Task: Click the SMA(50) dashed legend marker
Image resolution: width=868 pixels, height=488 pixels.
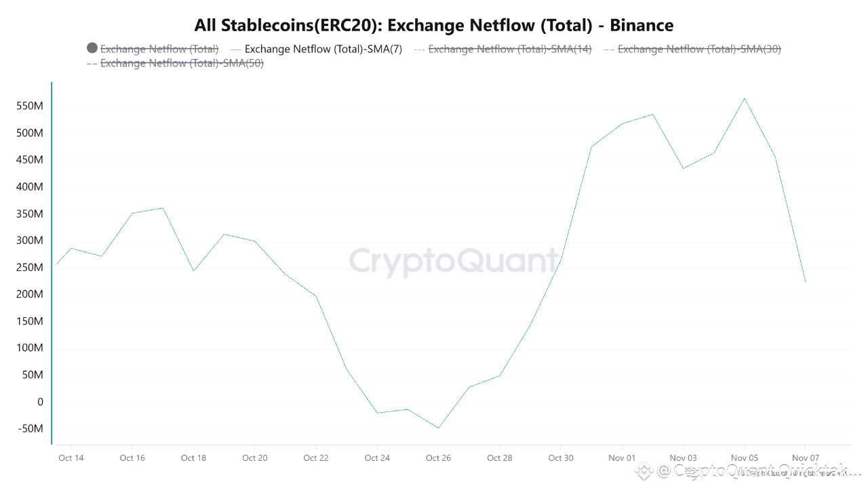Action: 92,63
